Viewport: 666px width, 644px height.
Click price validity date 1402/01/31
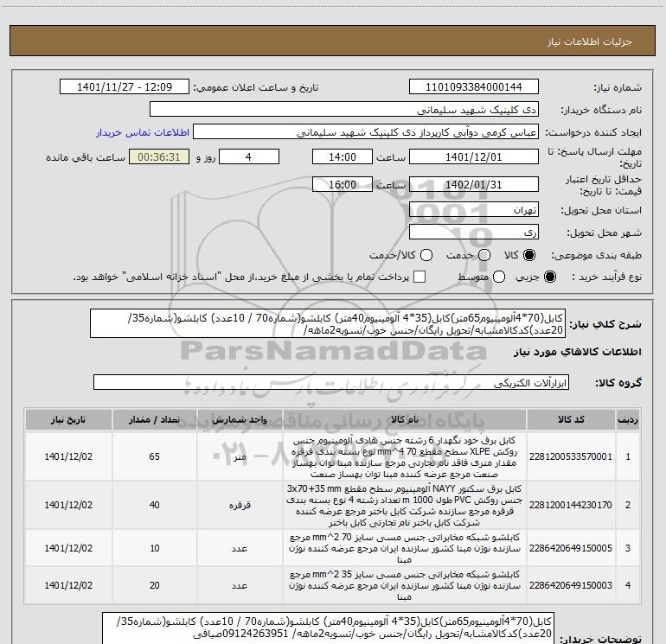[474, 184]
